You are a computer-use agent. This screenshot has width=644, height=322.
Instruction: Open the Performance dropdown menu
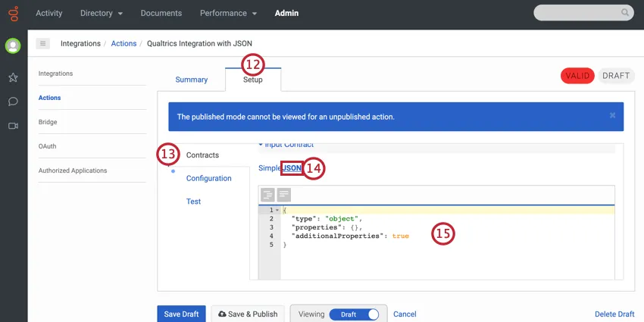click(x=228, y=14)
